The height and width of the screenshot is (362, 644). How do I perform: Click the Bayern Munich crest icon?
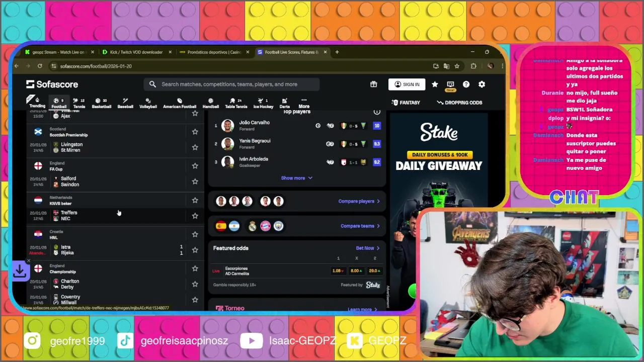pyautogui.click(x=265, y=226)
